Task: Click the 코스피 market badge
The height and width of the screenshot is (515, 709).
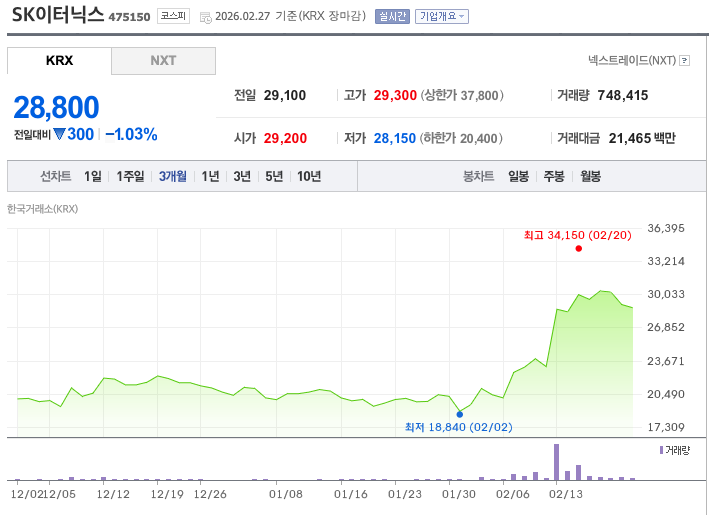Action: point(173,16)
